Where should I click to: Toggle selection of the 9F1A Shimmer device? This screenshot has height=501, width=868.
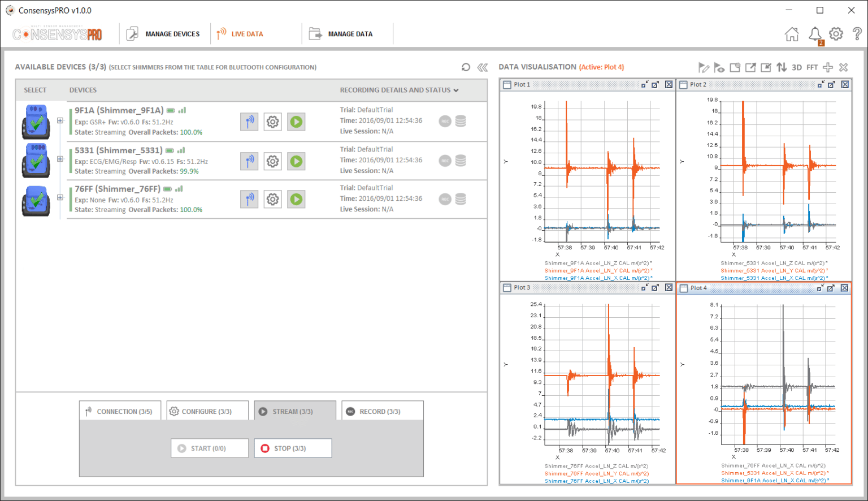pyautogui.click(x=36, y=122)
